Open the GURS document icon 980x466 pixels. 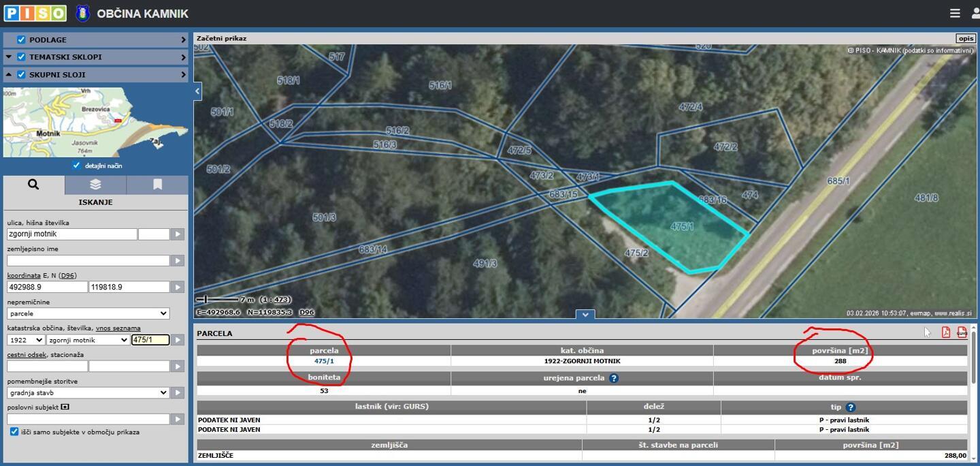962,332
